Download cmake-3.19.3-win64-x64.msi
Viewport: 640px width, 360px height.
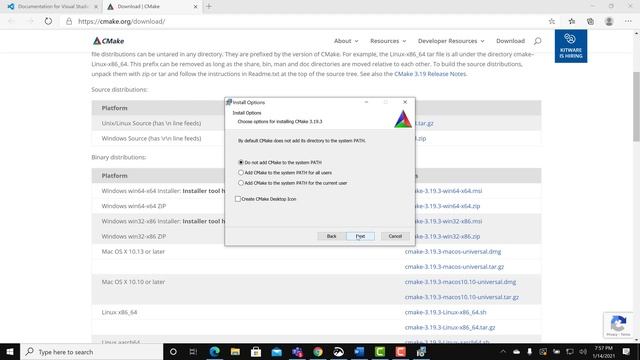point(449,191)
